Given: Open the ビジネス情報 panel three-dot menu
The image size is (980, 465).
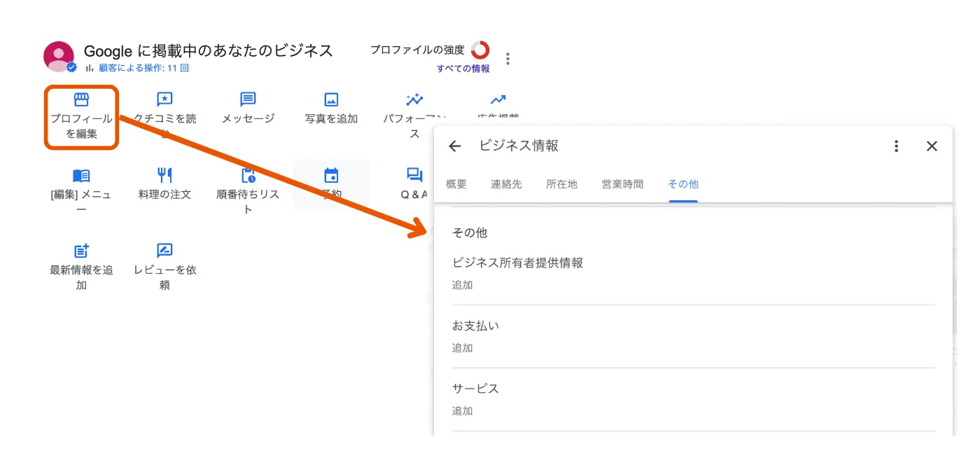Looking at the screenshot, I should 896,146.
